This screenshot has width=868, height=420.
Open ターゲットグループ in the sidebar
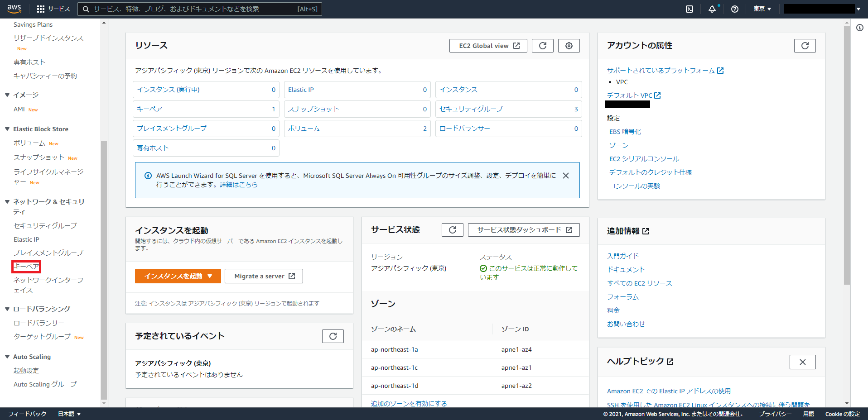(42, 337)
